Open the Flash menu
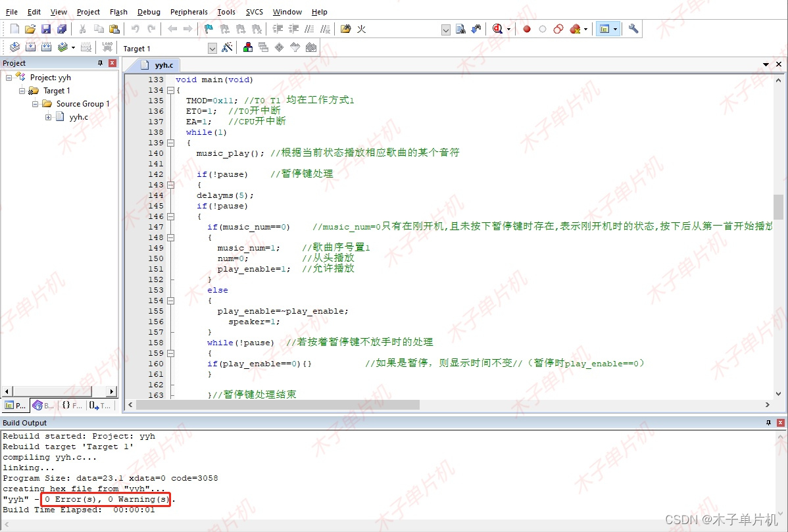Image resolution: width=788 pixels, height=532 pixels. [118, 12]
